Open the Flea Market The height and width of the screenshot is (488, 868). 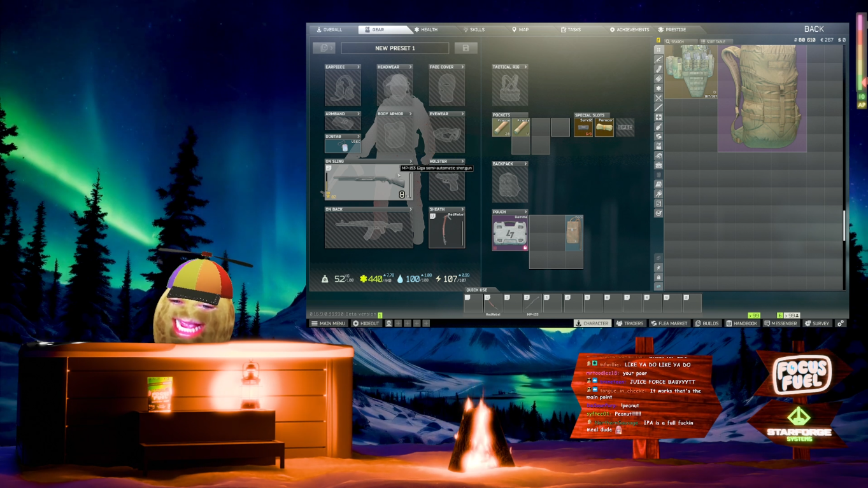point(669,323)
